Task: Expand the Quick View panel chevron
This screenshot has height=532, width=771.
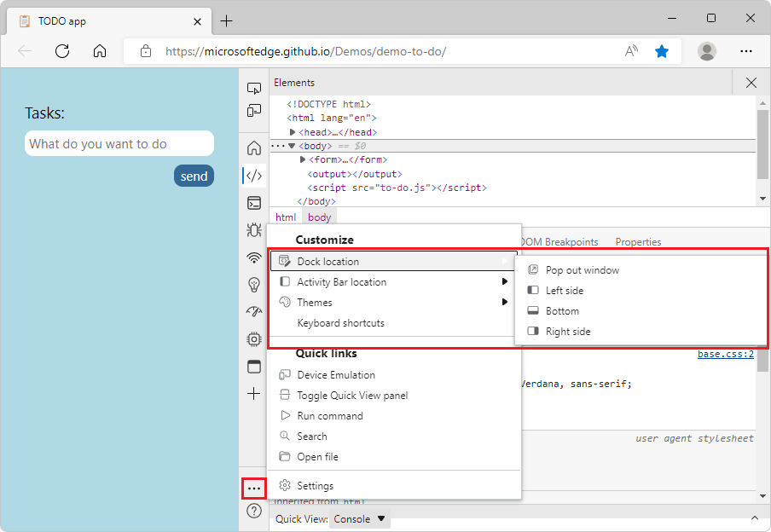Action: (x=754, y=518)
